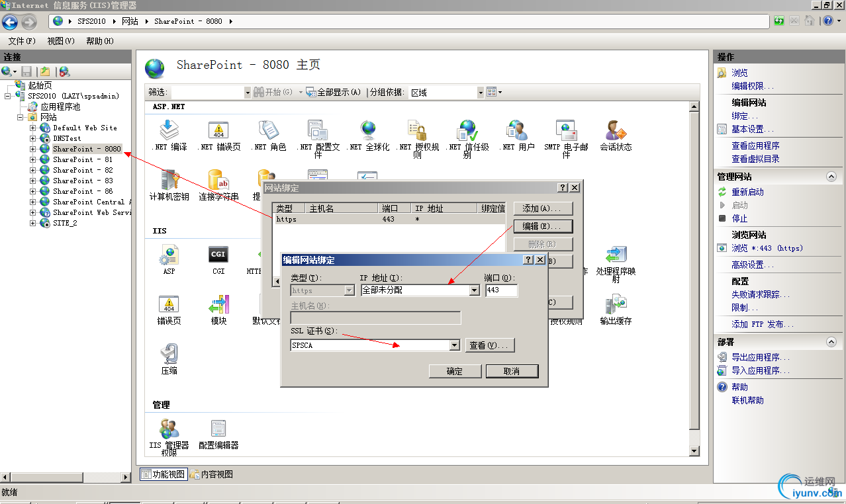Open the SSL 证书 dropdown
Viewport: 846px width, 504px height.
coord(454,345)
